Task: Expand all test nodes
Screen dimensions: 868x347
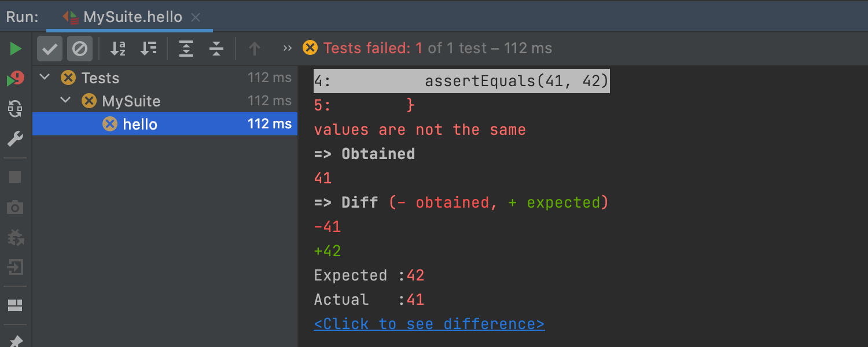Action: [186, 49]
